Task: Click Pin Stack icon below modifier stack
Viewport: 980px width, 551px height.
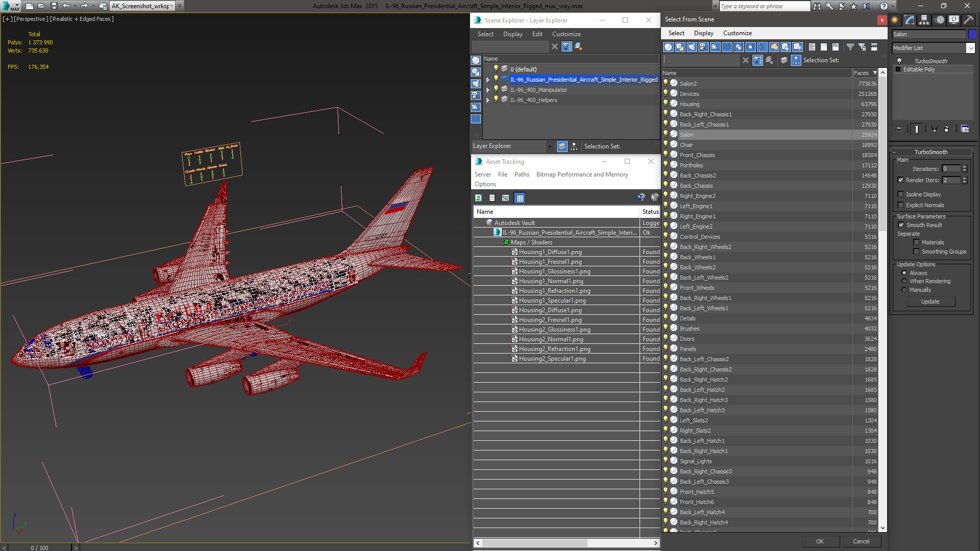Action: coord(899,129)
